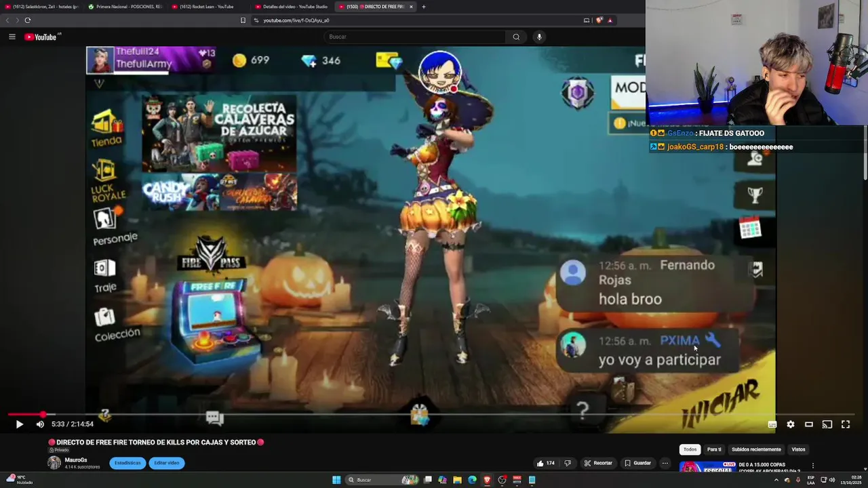Show hidden system tray icons chevron
Screen dimensions: 868x488
click(776, 480)
